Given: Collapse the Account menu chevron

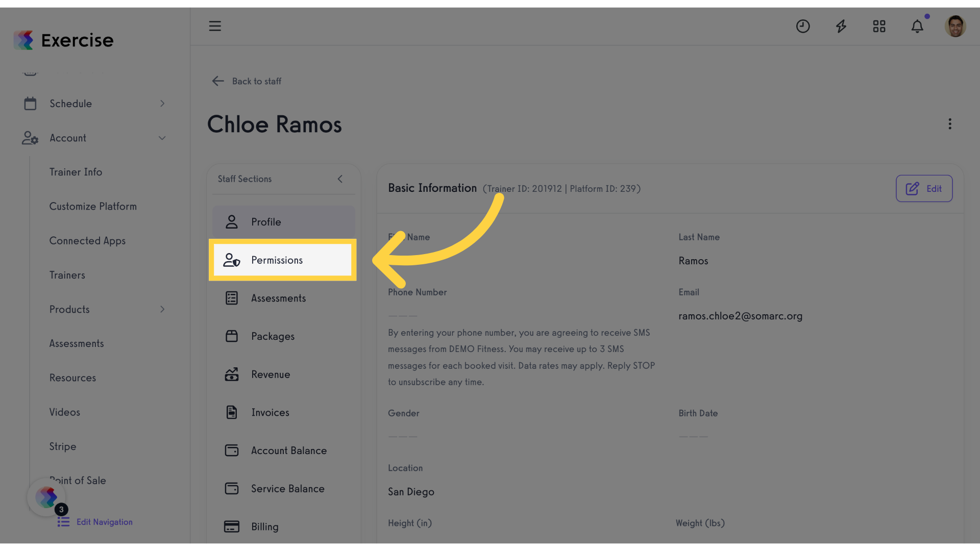Looking at the screenshot, I should 162,138.
